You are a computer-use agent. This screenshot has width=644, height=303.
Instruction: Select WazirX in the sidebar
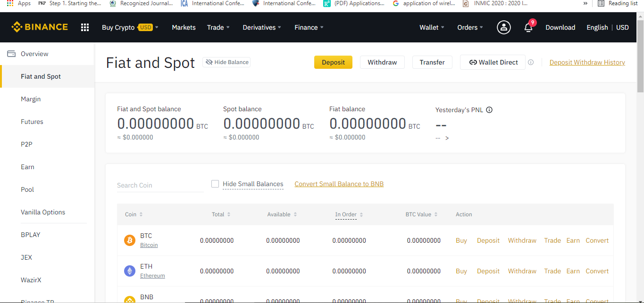point(47,280)
